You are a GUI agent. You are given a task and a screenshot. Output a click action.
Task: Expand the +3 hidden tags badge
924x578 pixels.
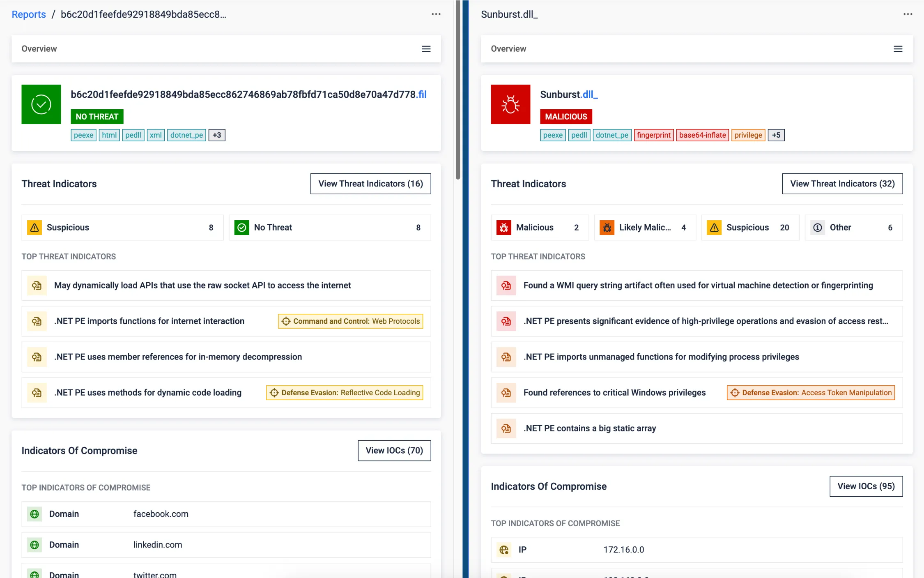pos(217,135)
